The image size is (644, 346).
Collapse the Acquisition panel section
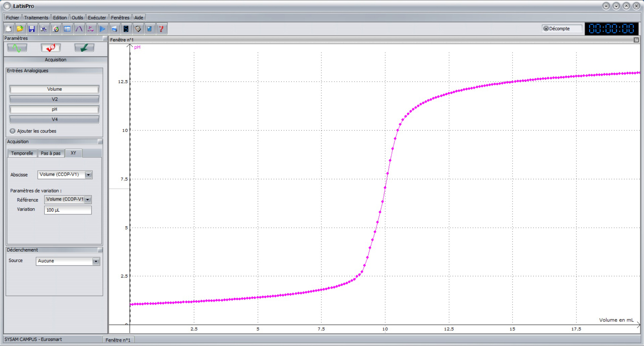click(100, 142)
